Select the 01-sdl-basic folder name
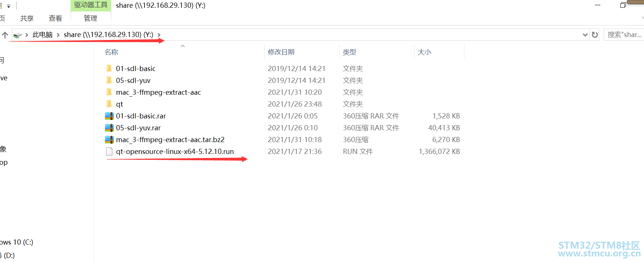Image resolution: width=644 pixels, height=262 pixels. (x=136, y=68)
